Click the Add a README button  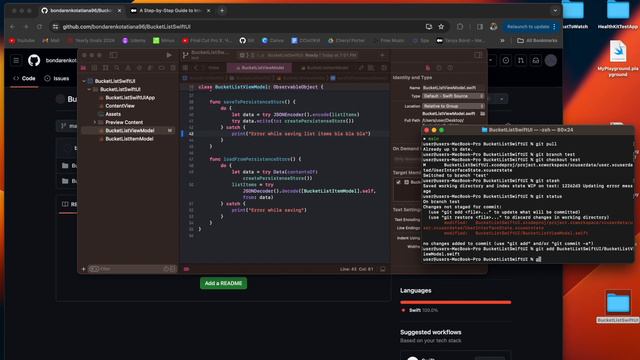click(223, 283)
